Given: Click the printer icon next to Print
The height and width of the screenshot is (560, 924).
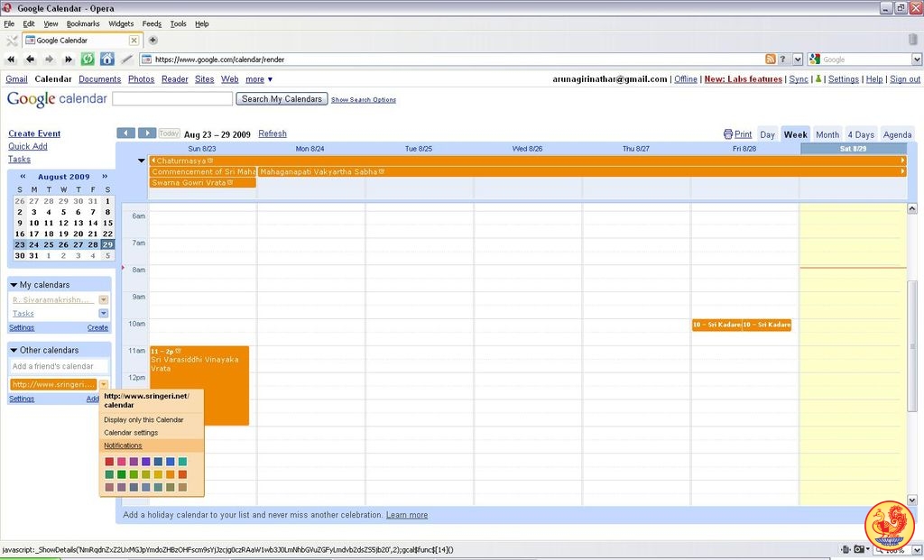Looking at the screenshot, I should pos(728,134).
